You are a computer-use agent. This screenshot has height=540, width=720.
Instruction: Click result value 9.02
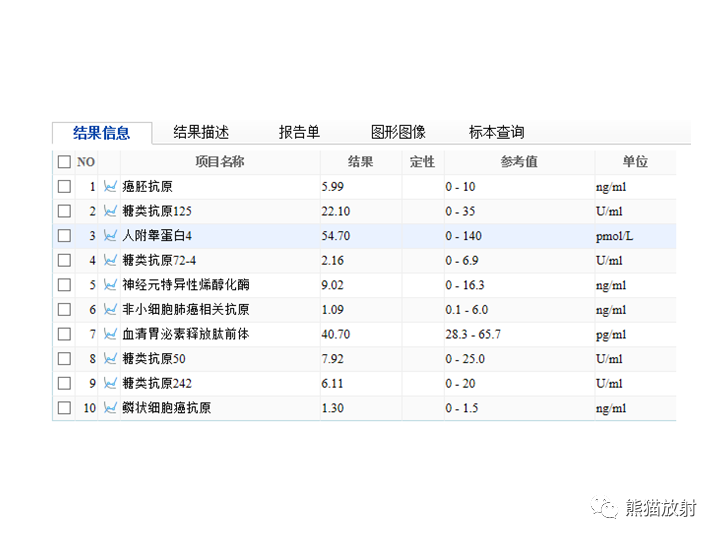tap(332, 285)
